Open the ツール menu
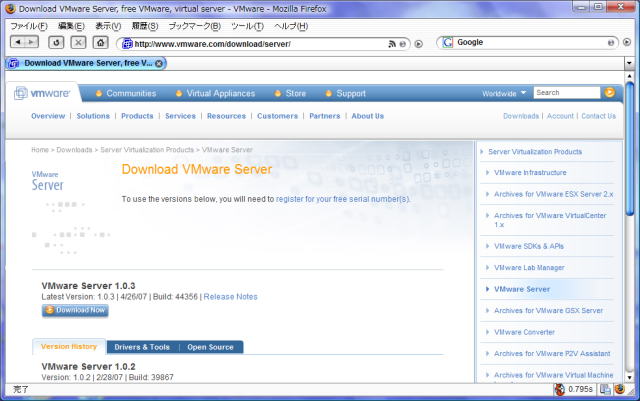Image resolution: width=640 pixels, height=401 pixels. pyautogui.click(x=246, y=25)
